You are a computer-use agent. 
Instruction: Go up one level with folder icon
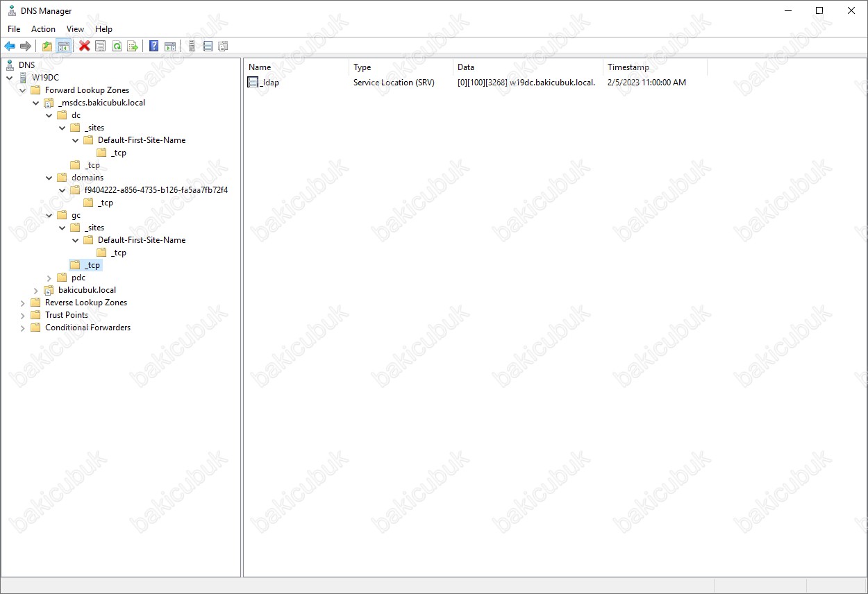click(x=47, y=46)
